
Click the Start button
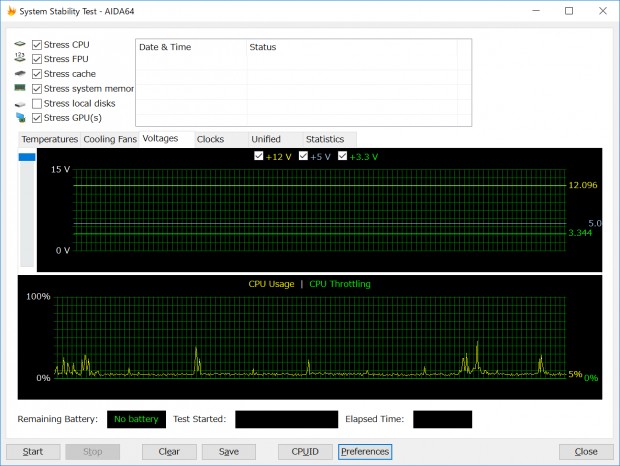(33, 451)
